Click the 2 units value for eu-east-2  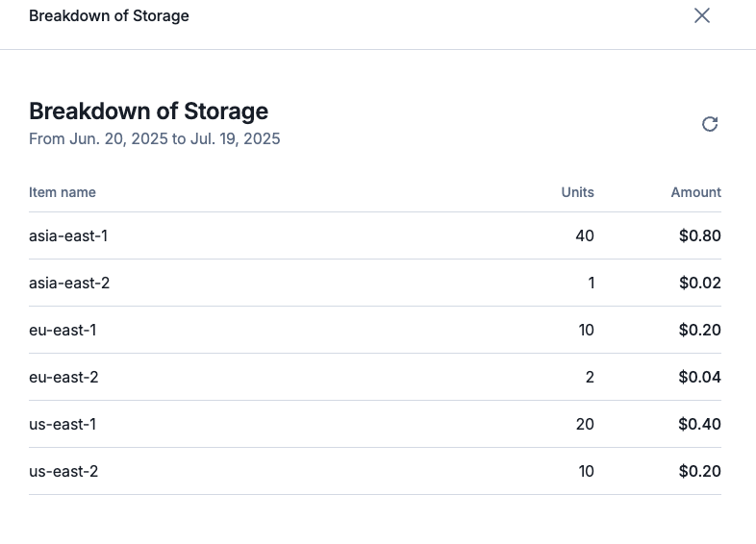tap(590, 377)
